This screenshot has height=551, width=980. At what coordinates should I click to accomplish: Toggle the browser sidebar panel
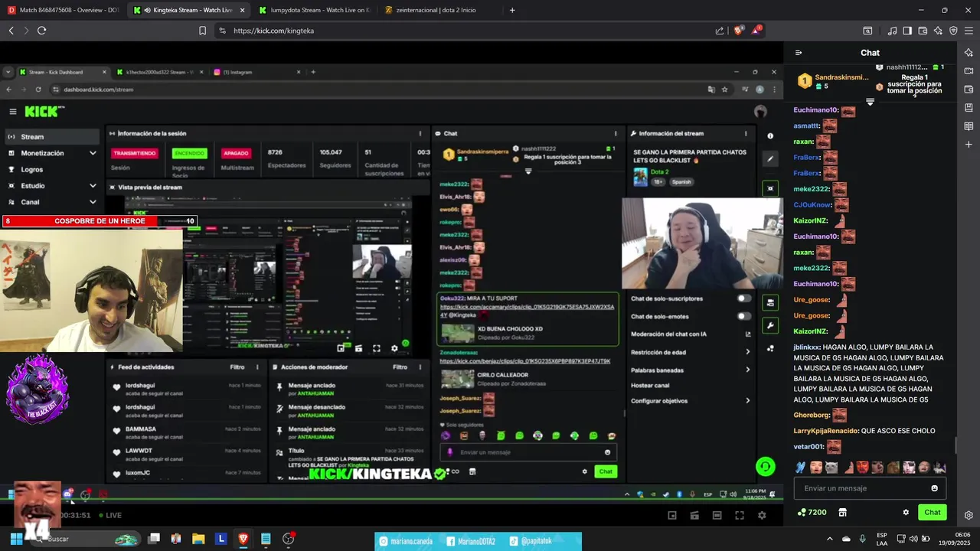907,31
